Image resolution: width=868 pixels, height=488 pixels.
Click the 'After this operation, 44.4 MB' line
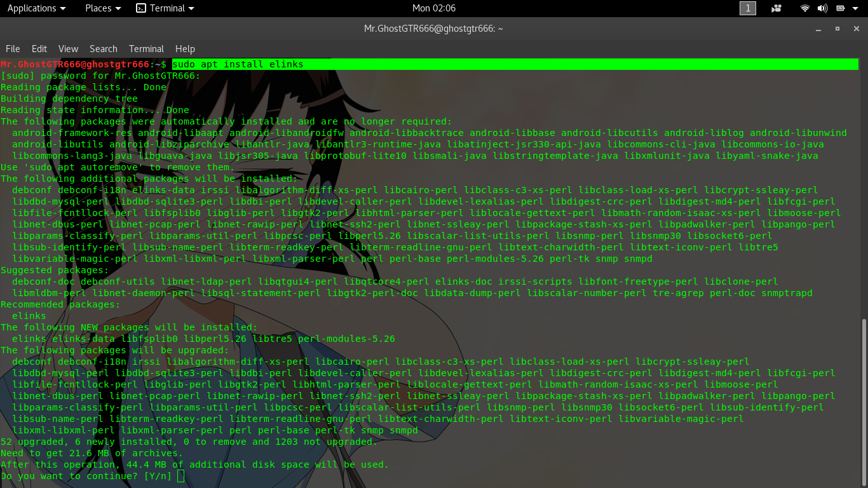pos(194,464)
